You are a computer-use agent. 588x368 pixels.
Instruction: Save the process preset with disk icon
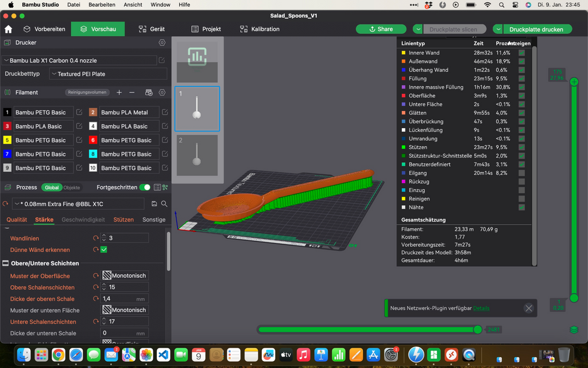click(154, 204)
